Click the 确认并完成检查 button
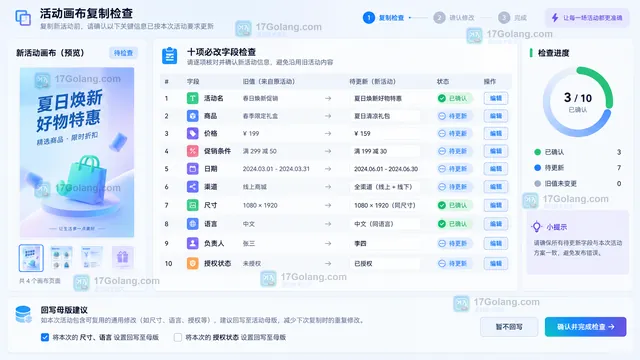This screenshot has width=640, height=360. [x=585, y=327]
